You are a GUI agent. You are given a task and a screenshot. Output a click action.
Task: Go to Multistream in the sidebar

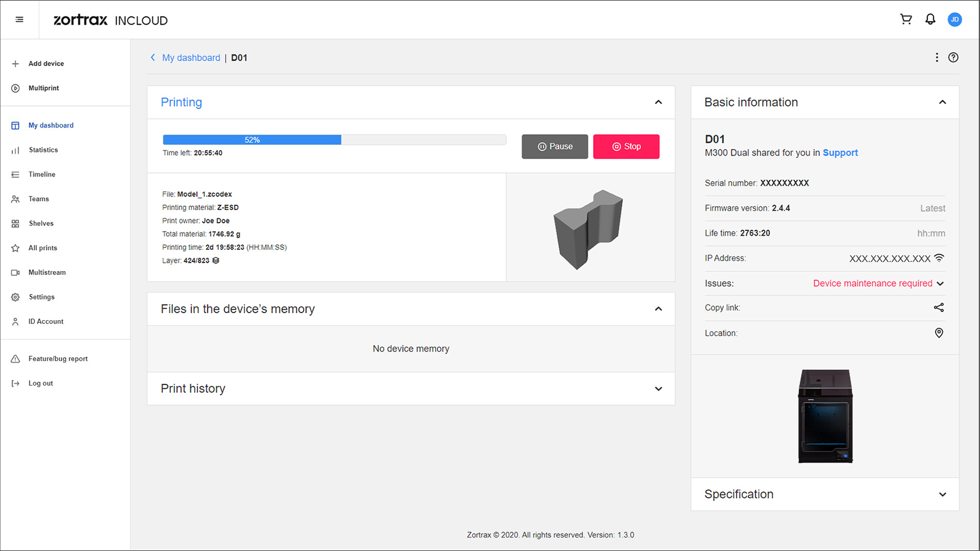coord(47,272)
